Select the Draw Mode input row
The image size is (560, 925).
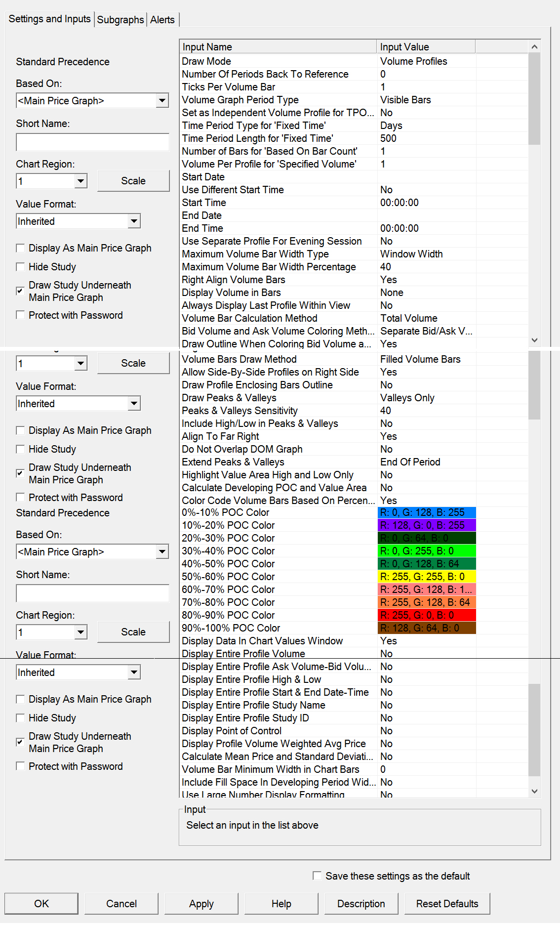(354, 61)
